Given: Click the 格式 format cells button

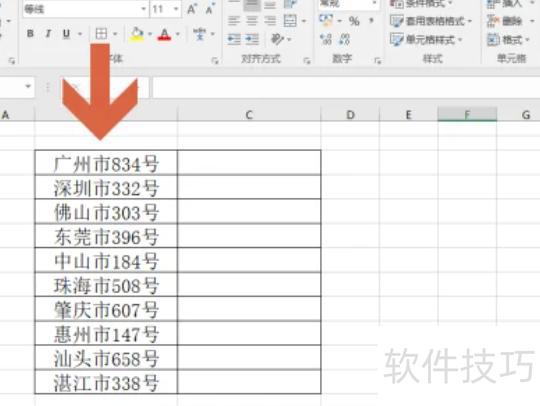Looking at the screenshot, I should click(x=508, y=39).
